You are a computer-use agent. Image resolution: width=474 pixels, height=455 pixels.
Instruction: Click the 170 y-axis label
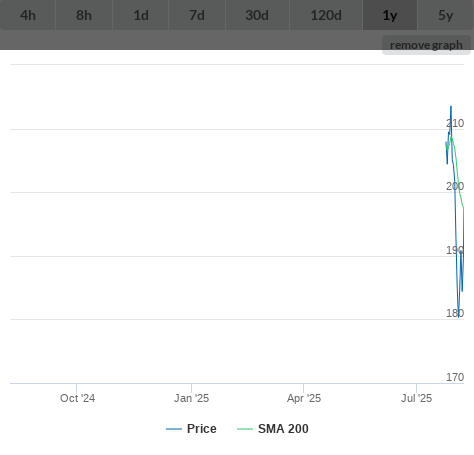(455, 377)
